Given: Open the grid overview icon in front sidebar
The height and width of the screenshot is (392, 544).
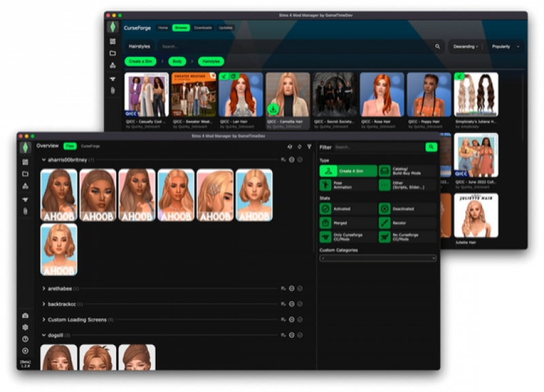Looking at the screenshot, I should pos(25,162).
